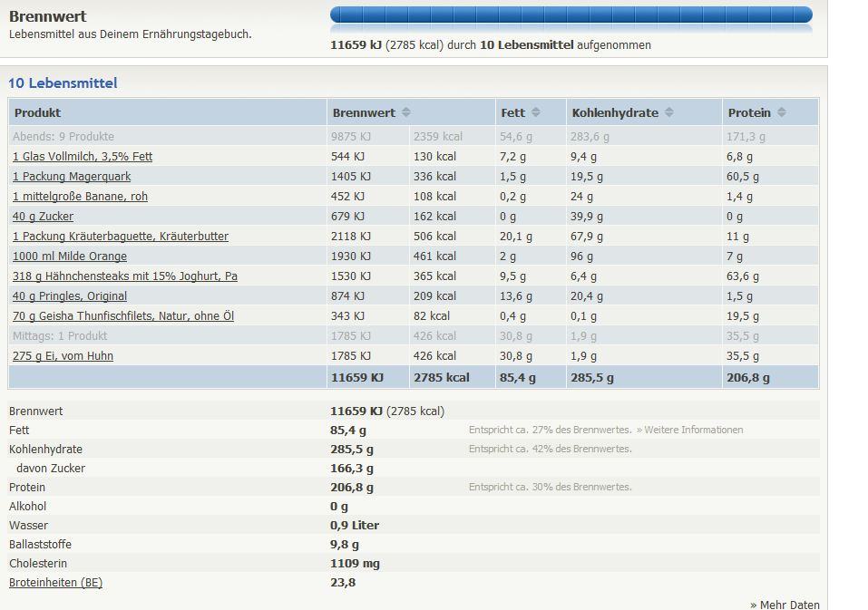Click the 10 Lebensmittel heading

click(63, 83)
